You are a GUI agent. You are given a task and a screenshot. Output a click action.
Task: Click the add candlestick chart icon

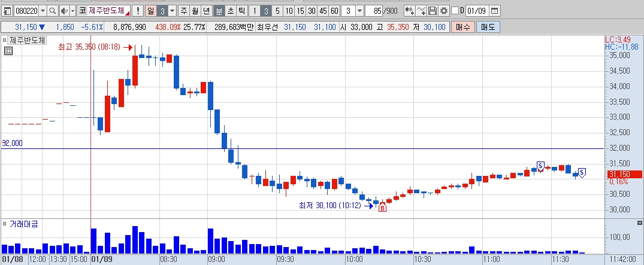[x=410, y=11]
